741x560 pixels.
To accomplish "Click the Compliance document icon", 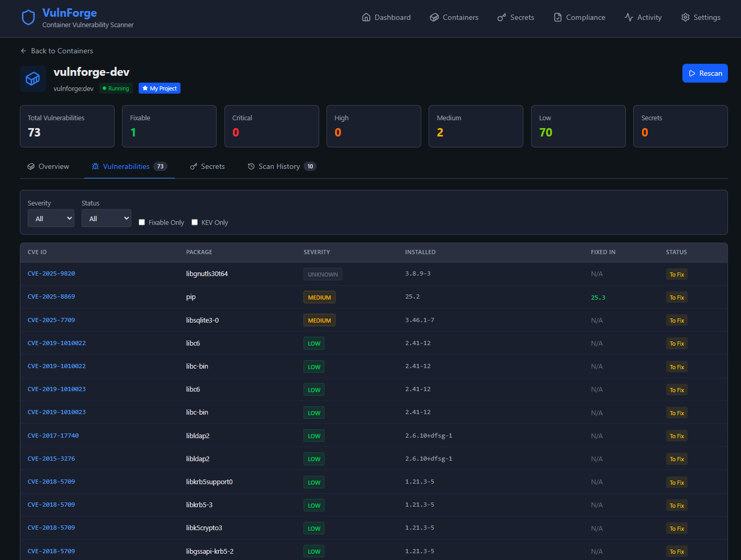I will 558,17.
